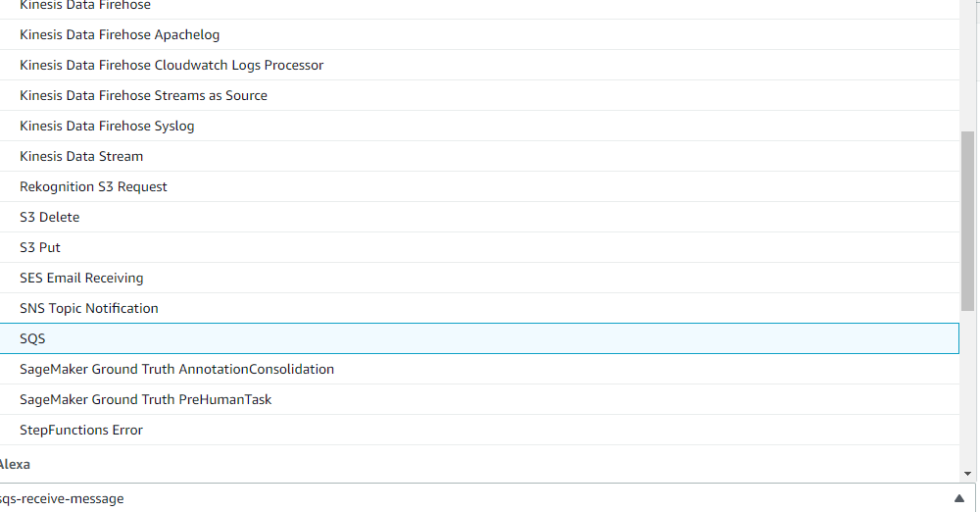Select Kinesis Data Firehose Apachelog template
The height and width of the screenshot is (512, 980).
(479, 34)
